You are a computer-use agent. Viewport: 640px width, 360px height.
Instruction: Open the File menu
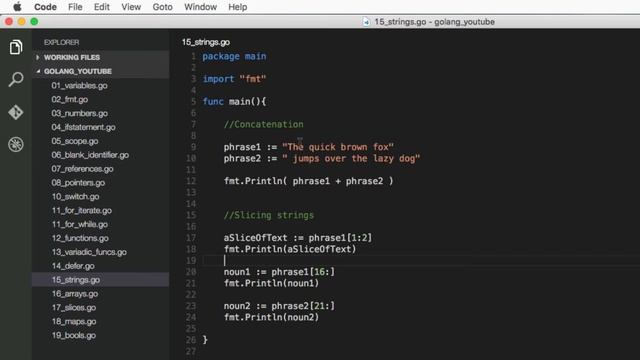75,7
